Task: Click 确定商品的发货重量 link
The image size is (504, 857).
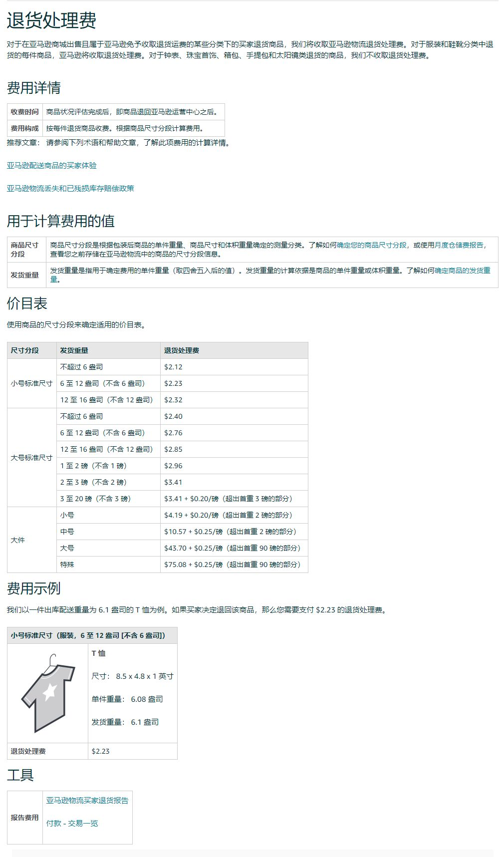Action: (463, 271)
